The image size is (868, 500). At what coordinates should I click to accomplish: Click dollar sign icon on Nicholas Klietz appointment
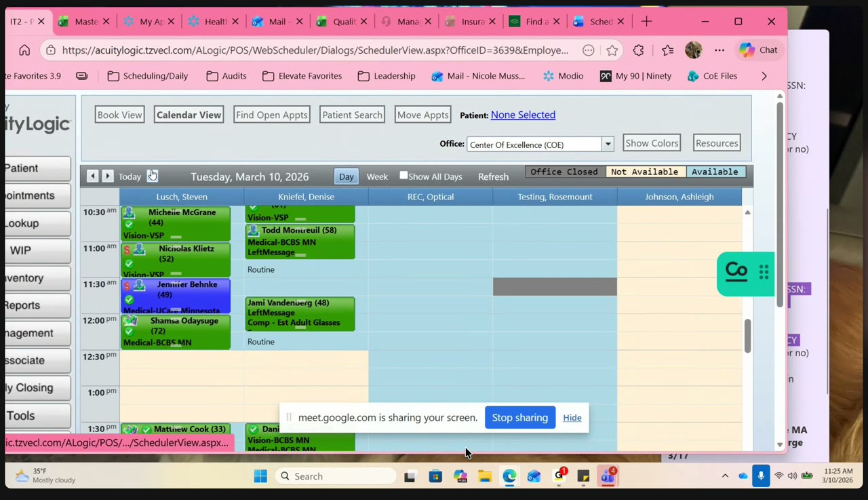pyautogui.click(x=127, y=250)
